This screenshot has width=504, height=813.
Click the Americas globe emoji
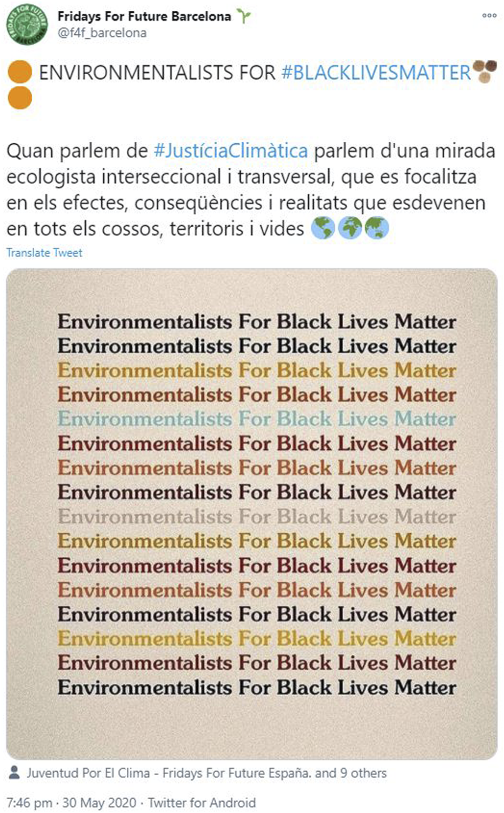(x=323, y=228)
